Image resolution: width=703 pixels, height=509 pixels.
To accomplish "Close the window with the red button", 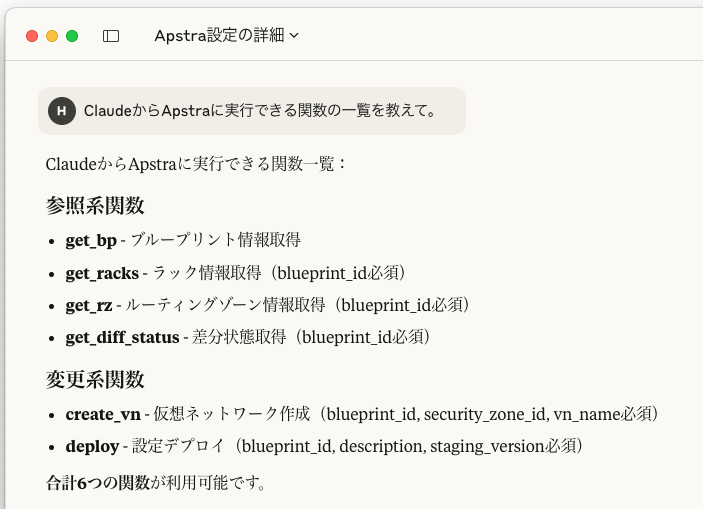I will [32, 36].
